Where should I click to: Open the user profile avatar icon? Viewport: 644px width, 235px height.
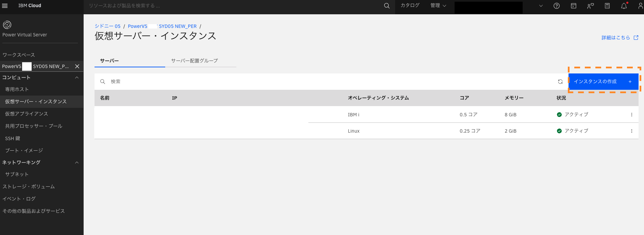click(640, 6)
